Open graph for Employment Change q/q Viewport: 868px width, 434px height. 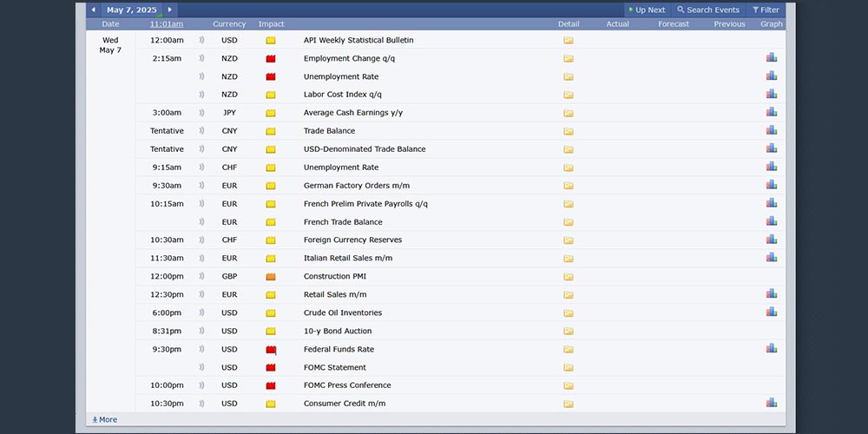click(x=771, y=58)
